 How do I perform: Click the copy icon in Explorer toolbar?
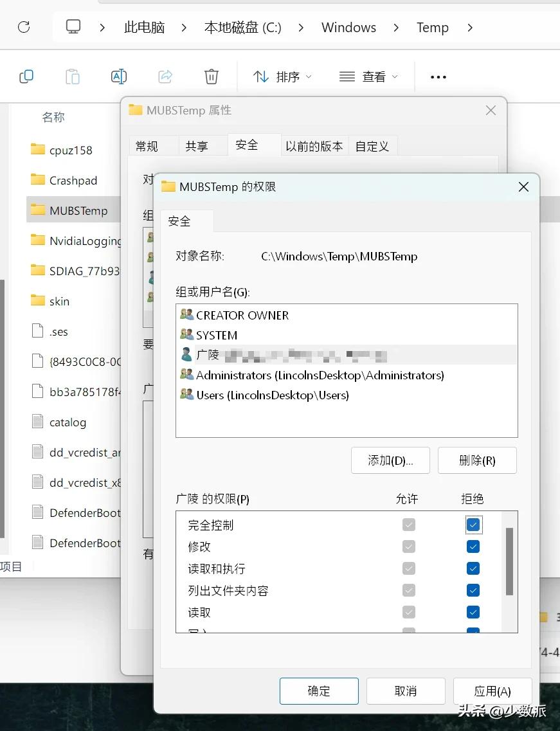[x=26, y=76]
